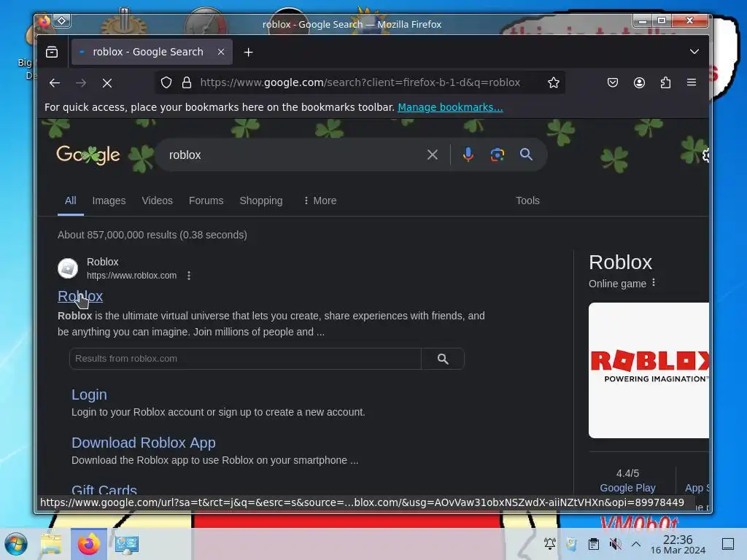Show desktop via taskbar corner button
Screen dimensions: 747x560
[x=728, y=544]
